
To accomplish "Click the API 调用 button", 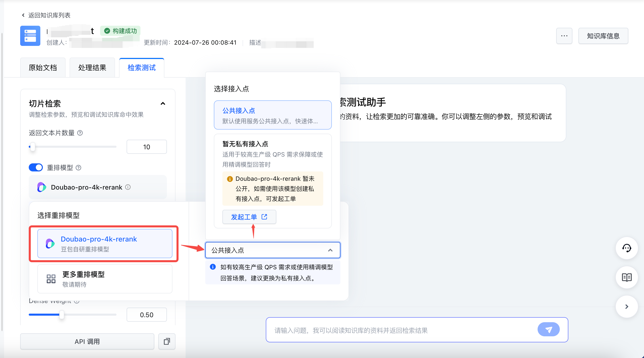I will (x=87, y=341).
